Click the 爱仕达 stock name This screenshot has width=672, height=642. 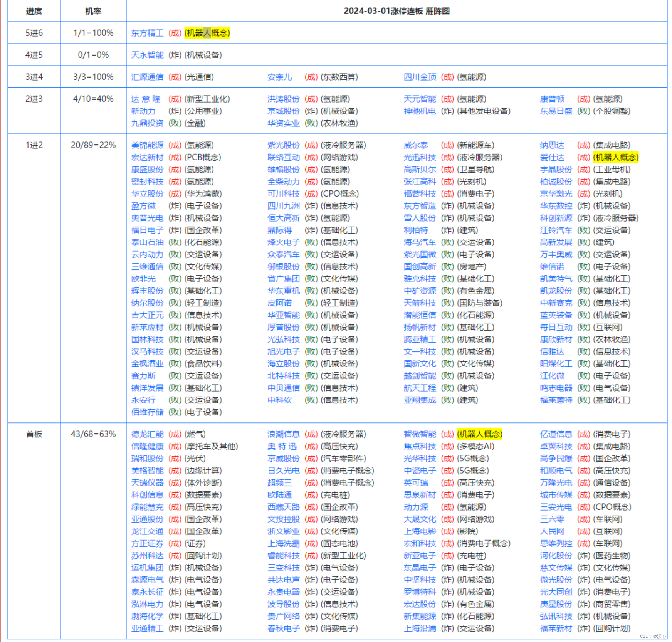coord(552,157)
